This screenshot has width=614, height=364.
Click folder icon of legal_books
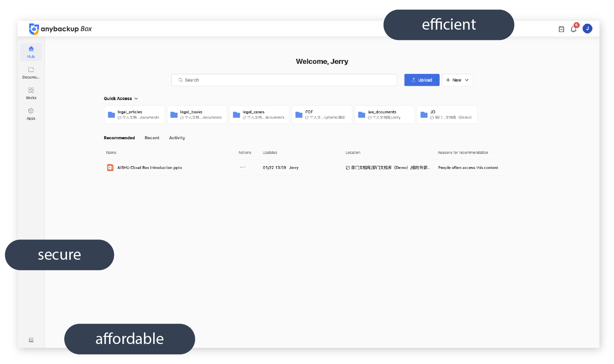coord(174,115)
